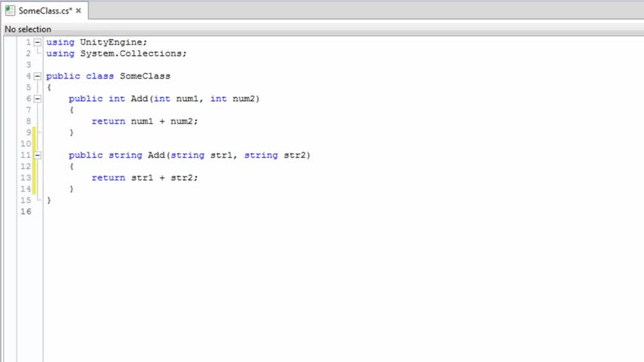Click line number 8 in the gutter

[x=29, y=121]
